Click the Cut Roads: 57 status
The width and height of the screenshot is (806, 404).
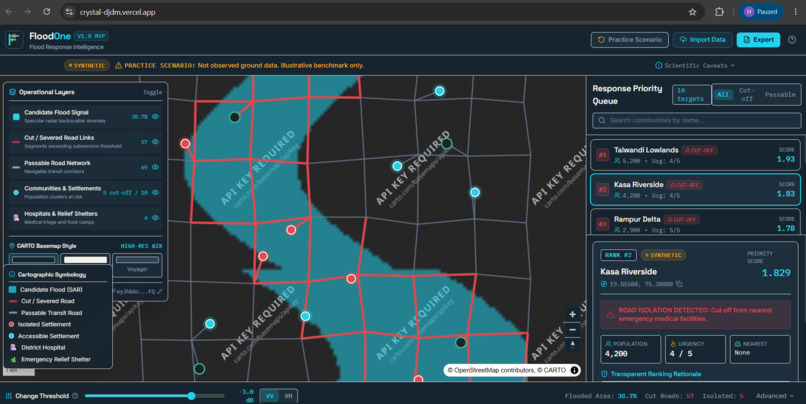(x=669, y=396)
